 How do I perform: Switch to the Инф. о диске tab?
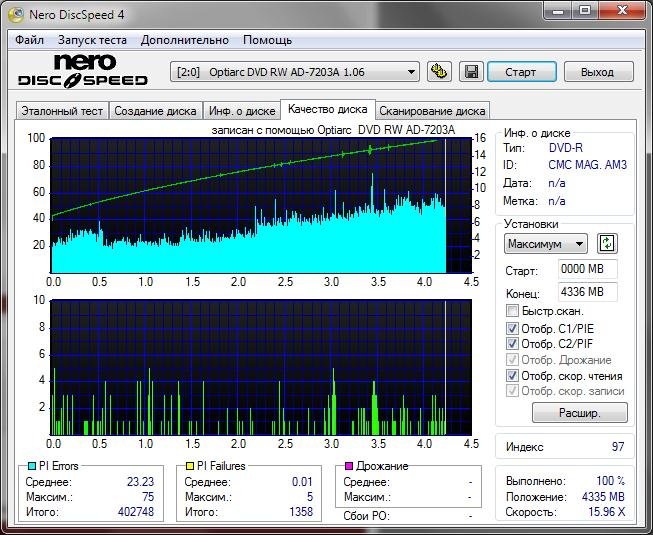point(242,111)
